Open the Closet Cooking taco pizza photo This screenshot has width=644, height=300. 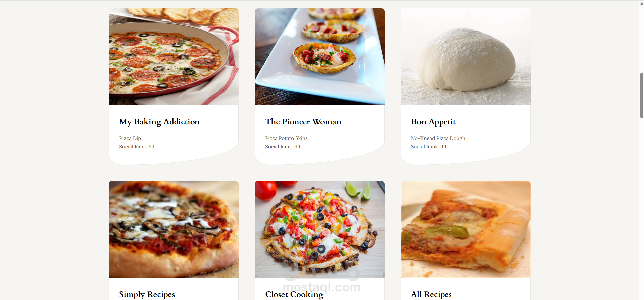319,229
